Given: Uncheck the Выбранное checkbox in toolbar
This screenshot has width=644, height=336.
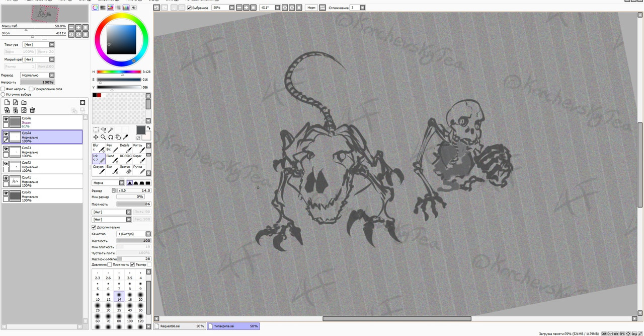Looking at the screenshot, I should click(x=189, y=8).
